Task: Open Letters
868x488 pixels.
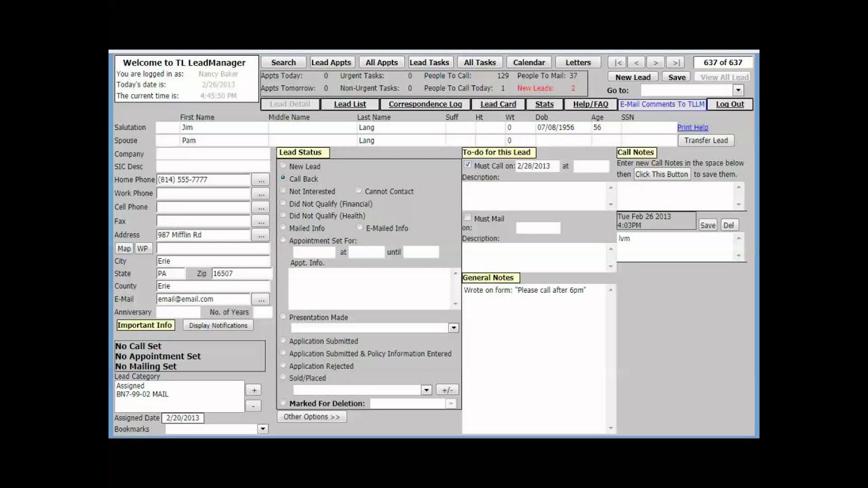Action: click(578, 62)
